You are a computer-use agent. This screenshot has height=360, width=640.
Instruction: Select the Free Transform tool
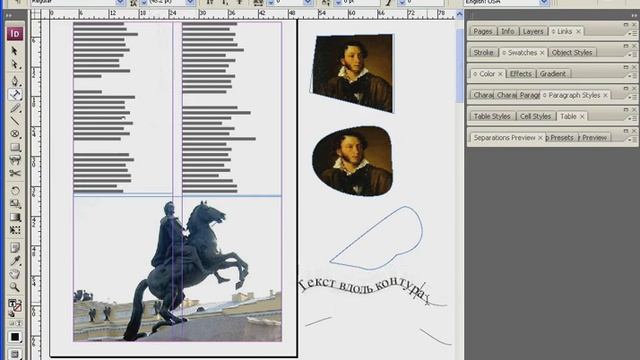click(x=15, y=230)
